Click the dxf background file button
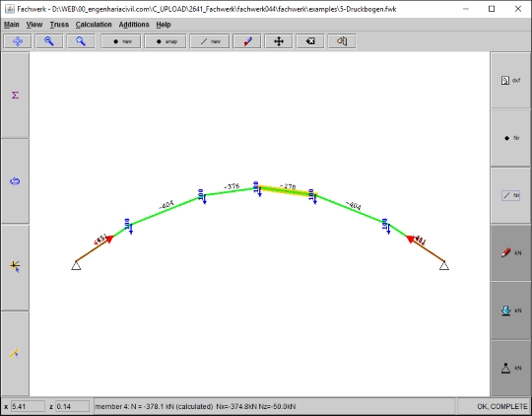Viewport: 532px width, 416px height. 510,81
